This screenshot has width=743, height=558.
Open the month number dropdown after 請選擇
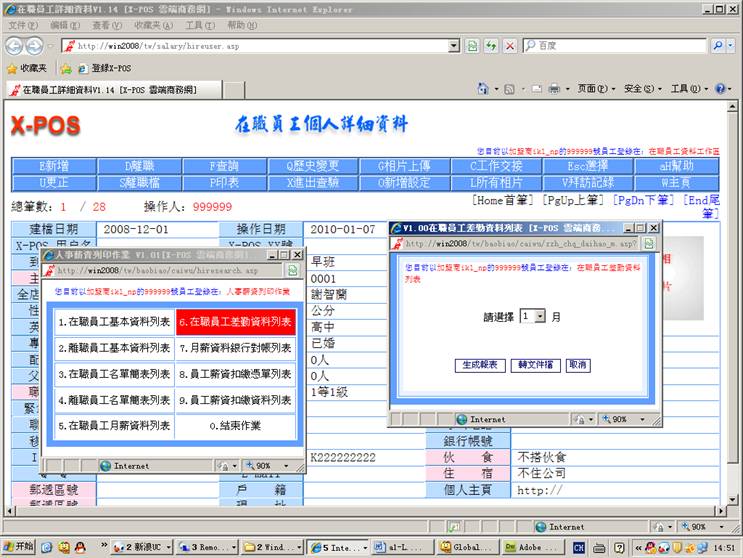tap(539, 316)
